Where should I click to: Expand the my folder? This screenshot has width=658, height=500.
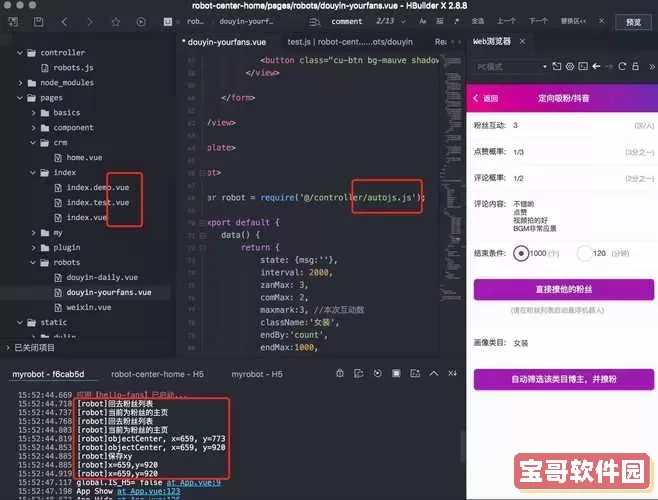pos(33,233)
